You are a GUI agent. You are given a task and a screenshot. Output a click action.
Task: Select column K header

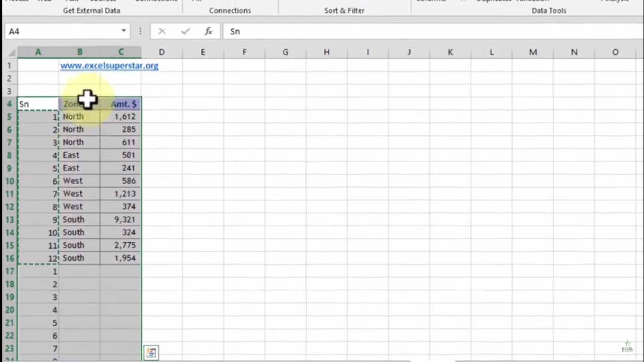(x=450, y=52)
